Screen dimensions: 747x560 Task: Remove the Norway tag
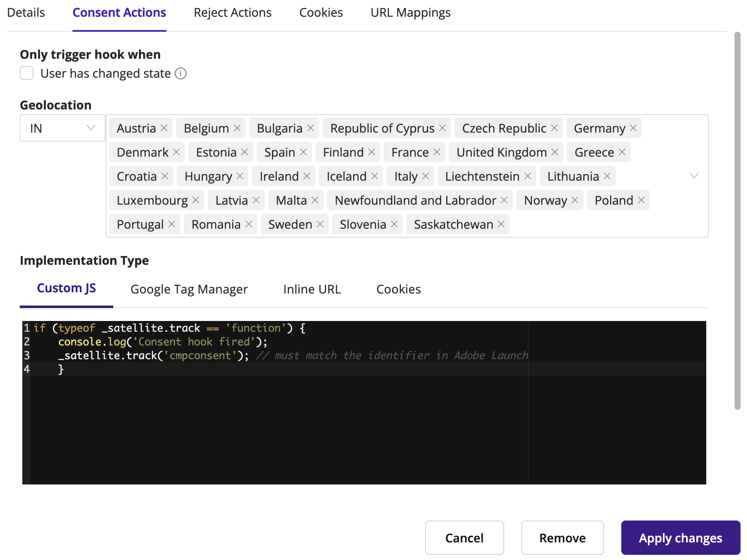(575, 200)
